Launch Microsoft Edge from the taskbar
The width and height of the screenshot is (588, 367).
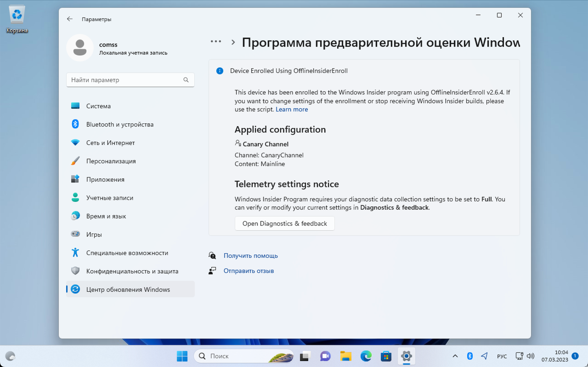coord(366,356)
